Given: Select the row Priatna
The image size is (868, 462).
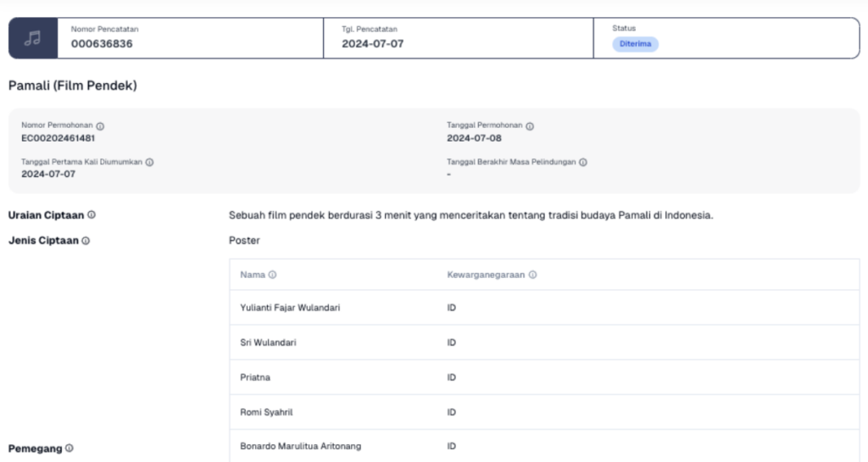Looking at the screenshot, I should pos(545,377).
